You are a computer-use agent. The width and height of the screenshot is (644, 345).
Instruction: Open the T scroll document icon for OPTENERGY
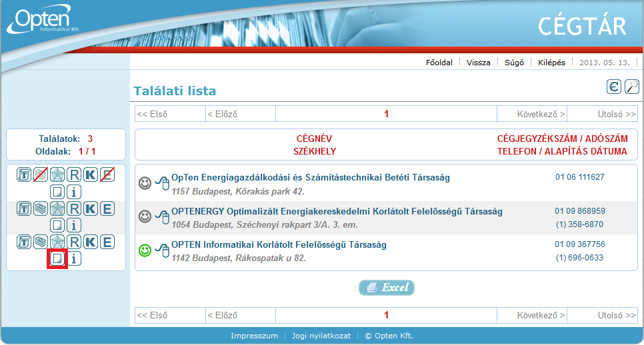tap(24, 209)
